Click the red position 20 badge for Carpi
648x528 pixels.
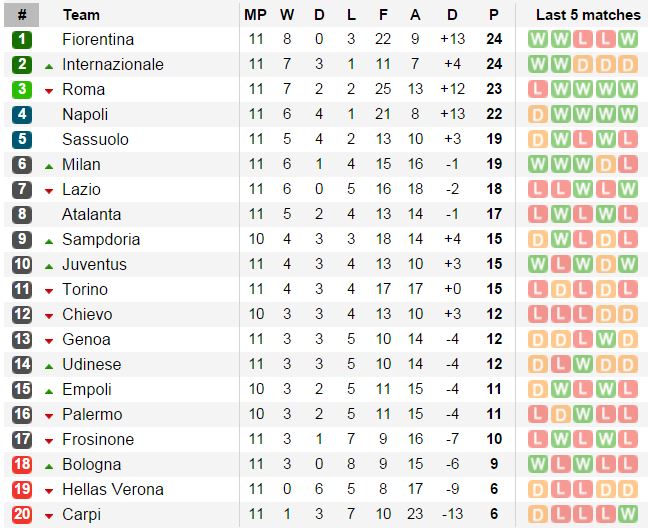tap(22, 514)
